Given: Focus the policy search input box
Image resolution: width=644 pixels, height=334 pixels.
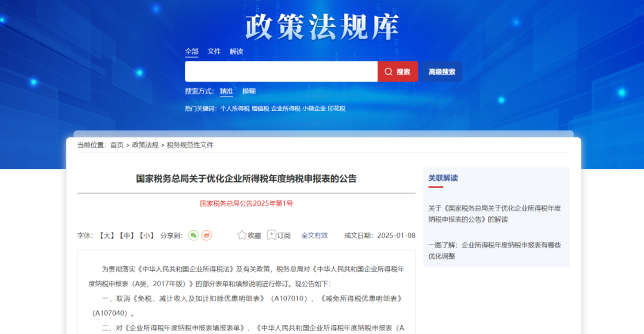Looking at the screenshot, I should click(x=281, y=72).
